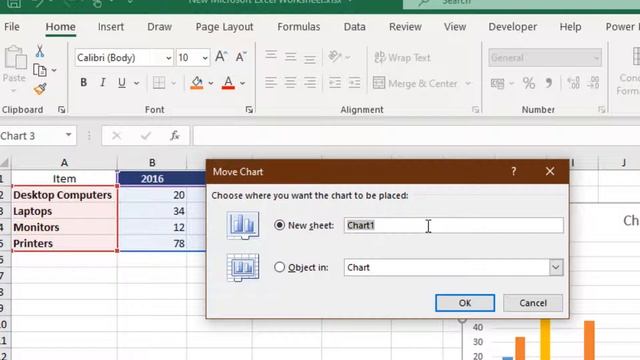Screen dimensions: 640x360
Task: Click Decrease Indent icon
Action: tap(335, 83)
